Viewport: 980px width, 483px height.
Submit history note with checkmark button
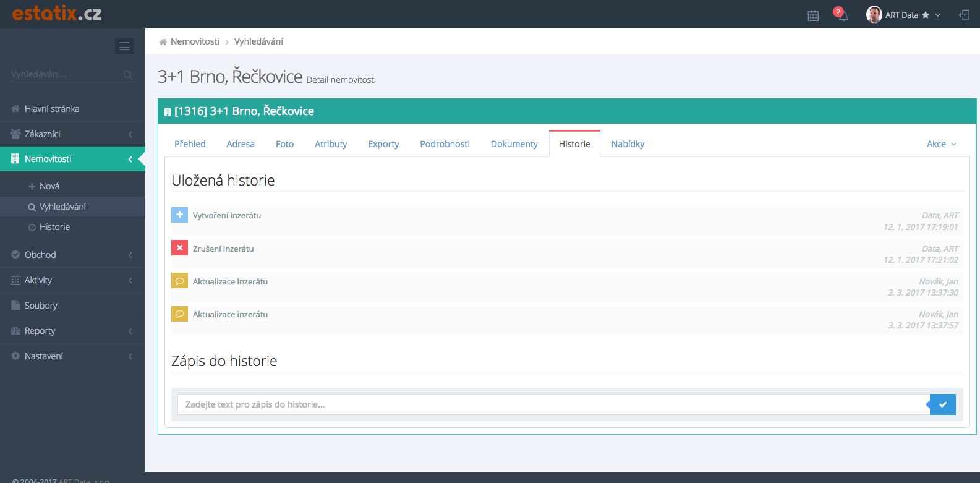click(x=943, y=404)
